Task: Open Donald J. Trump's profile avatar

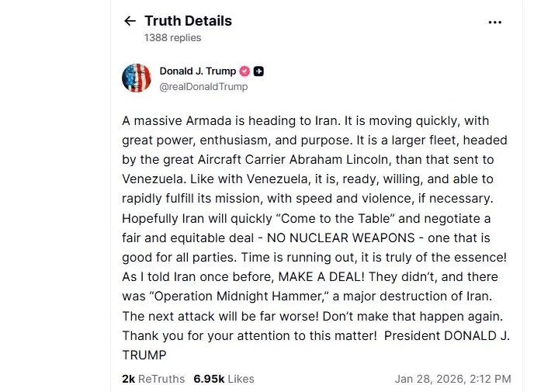Action: pyautogui.click(x=137, y=78)
